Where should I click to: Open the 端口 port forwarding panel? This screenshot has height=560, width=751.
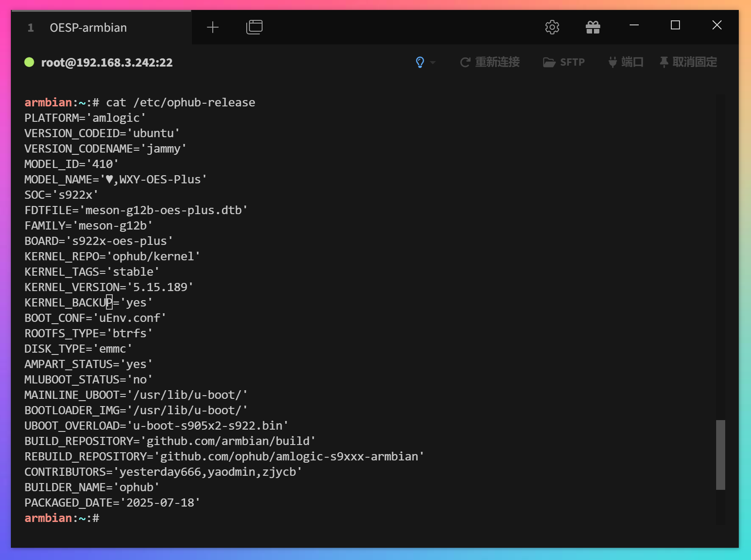[626, 62]
